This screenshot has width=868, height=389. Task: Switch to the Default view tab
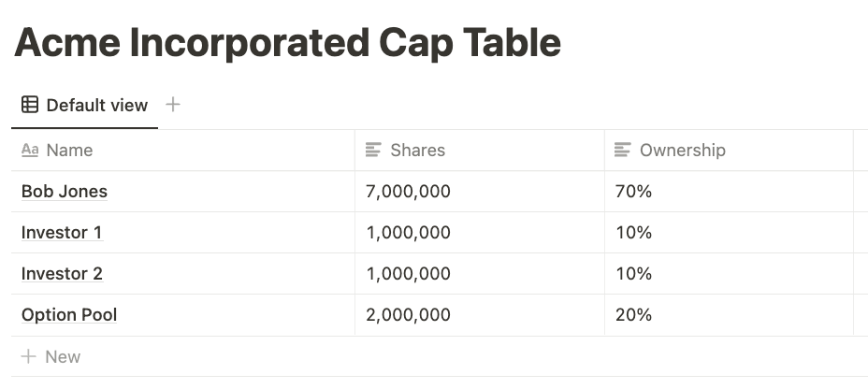pos(85,105)
